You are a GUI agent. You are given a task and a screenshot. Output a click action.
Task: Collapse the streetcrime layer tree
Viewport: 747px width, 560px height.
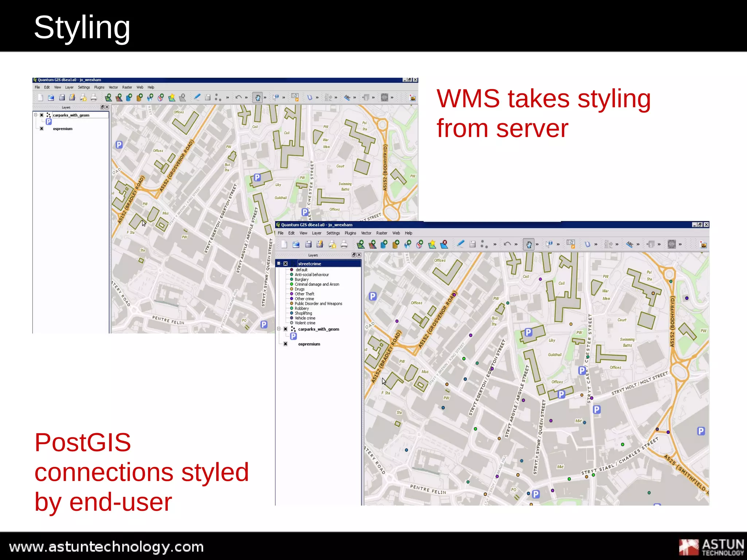coord(279,263)
